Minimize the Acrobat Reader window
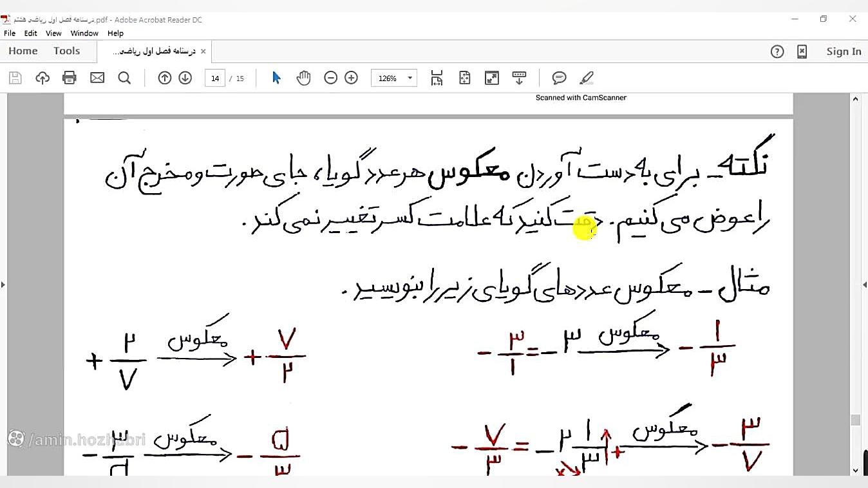 (x=794, y=19)
